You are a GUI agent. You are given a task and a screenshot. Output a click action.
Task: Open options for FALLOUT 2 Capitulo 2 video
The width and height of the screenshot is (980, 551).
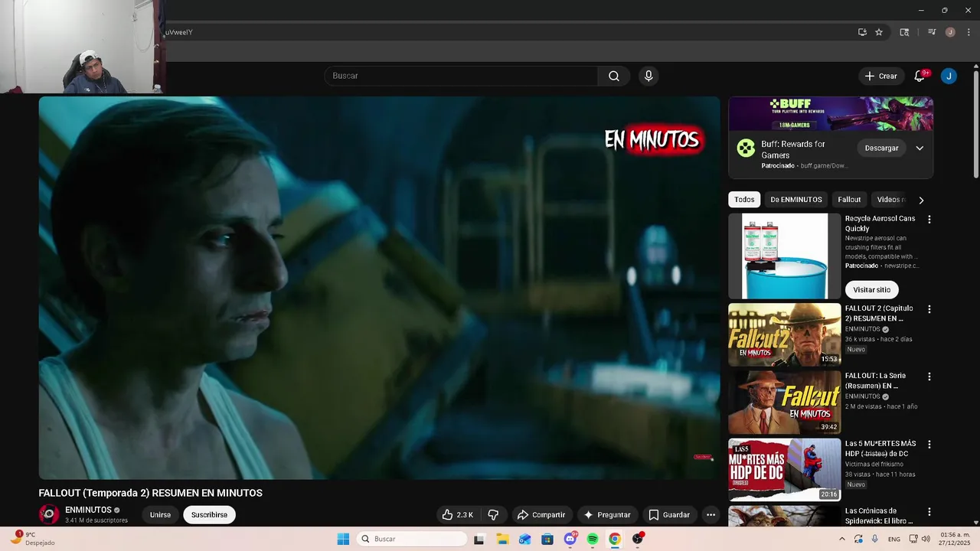929,309
